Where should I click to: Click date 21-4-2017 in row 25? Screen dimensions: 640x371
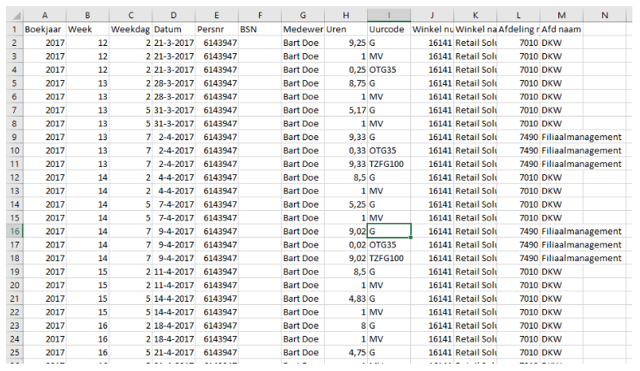[x=173, y=352]
